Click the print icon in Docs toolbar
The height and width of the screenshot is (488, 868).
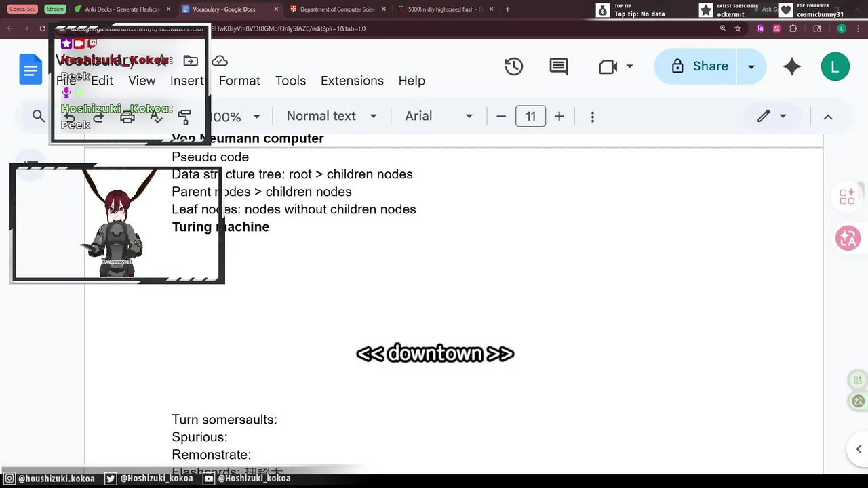tap(127, 117)
